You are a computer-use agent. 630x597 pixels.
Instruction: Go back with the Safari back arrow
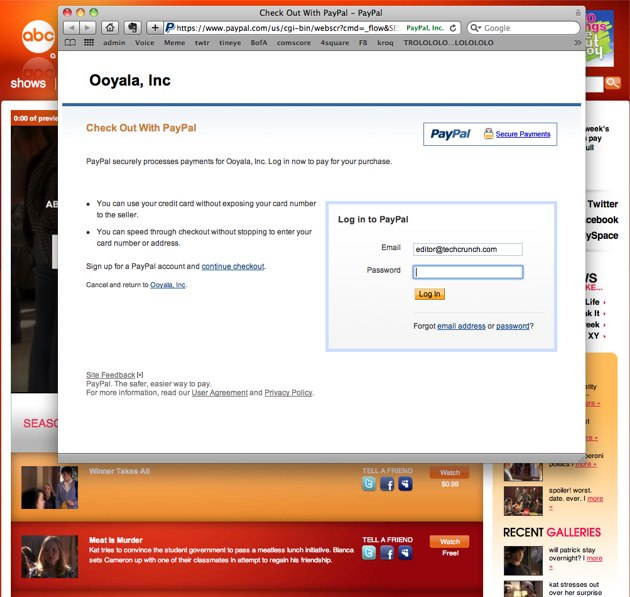pyautogui.click(x=72, y=28)
